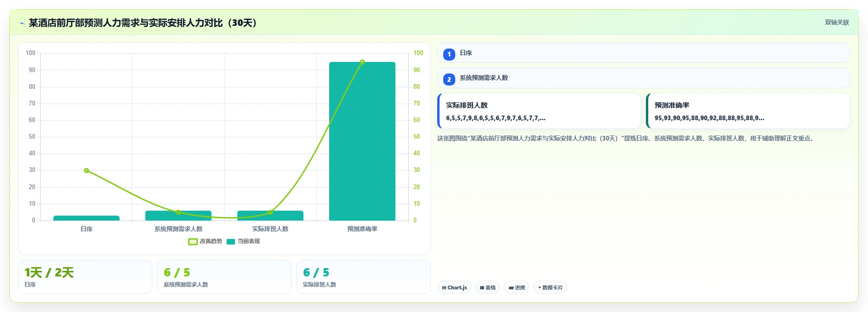Click the value text 6,5,5,7,9,8,6,5,5,6,7,9,7,6,5,7,7,...
The image size is (868, 312).
pyautogui.click(x=495, y=118)
